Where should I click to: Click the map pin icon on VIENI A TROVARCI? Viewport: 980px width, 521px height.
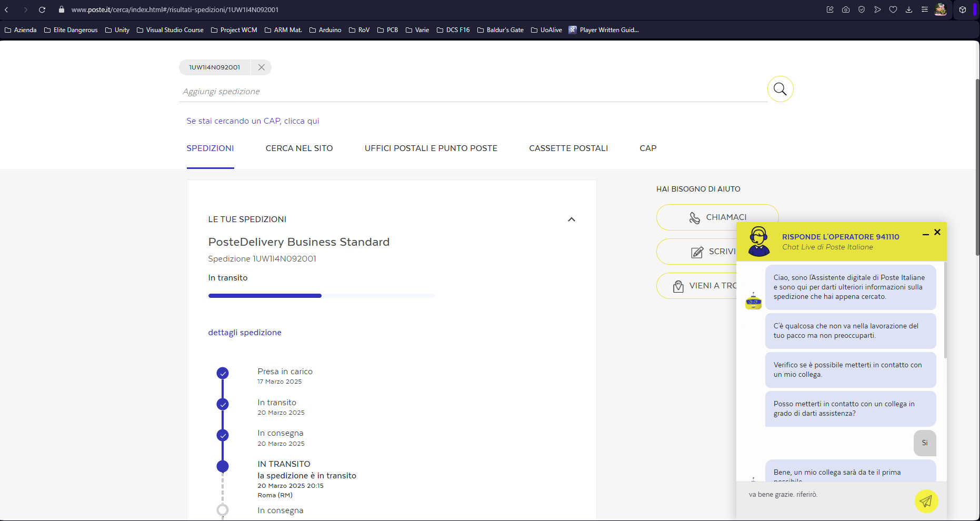678,286
